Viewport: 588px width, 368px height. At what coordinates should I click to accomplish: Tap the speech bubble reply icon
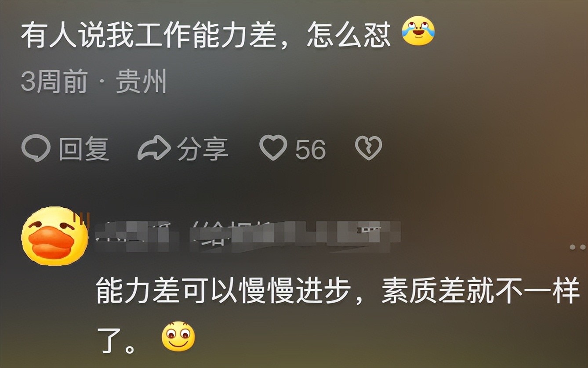pyautogui.click(x=36, y=148)
